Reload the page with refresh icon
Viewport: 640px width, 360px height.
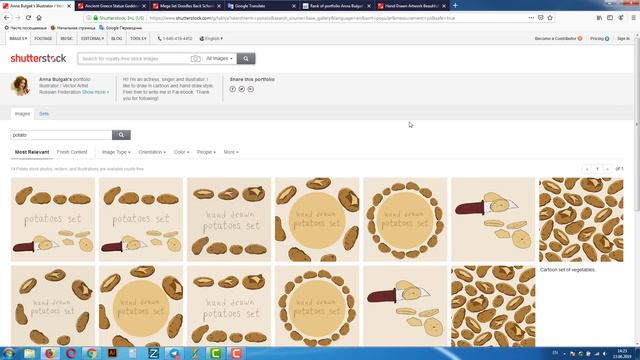coord(28,18)
